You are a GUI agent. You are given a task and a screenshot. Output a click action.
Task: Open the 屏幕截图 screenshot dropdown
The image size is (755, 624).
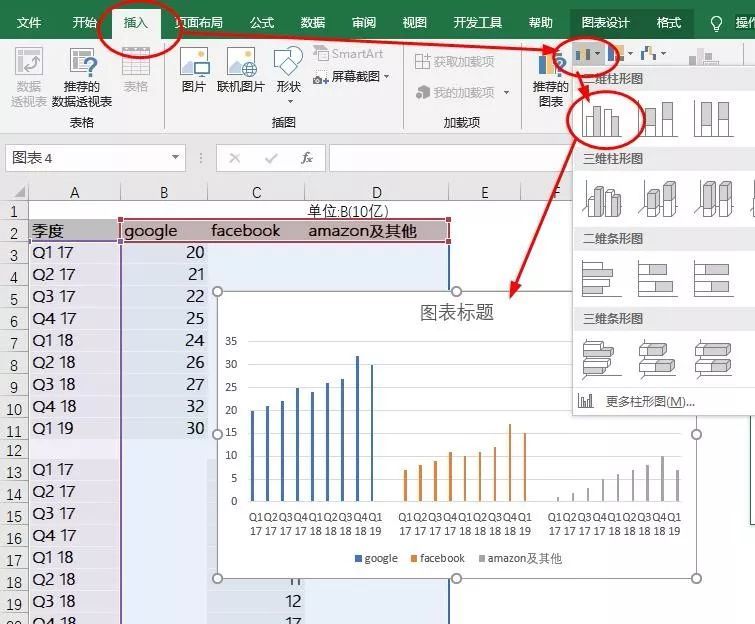click(x=351, y=77)
